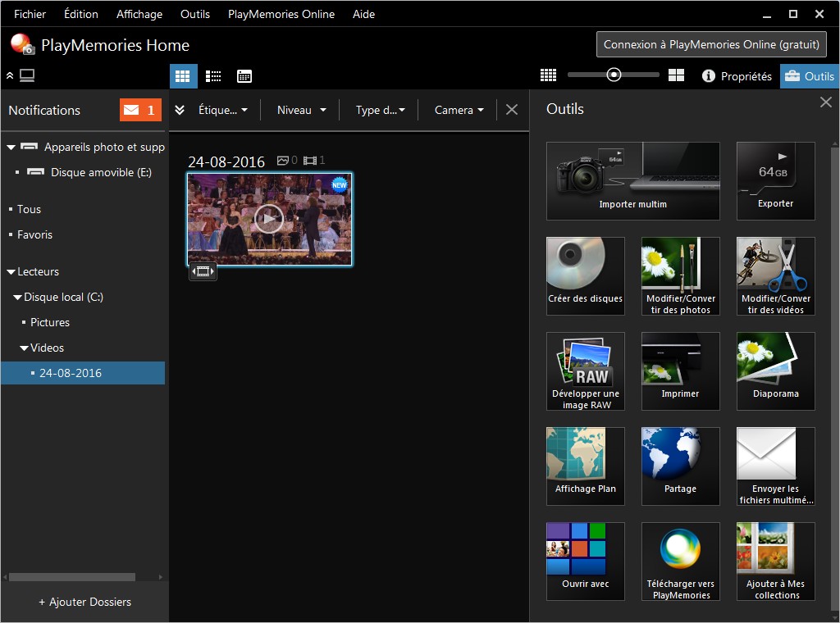
Task: Select Télécharger vers PlayMemories tool
Action: (x=680, y=562)
